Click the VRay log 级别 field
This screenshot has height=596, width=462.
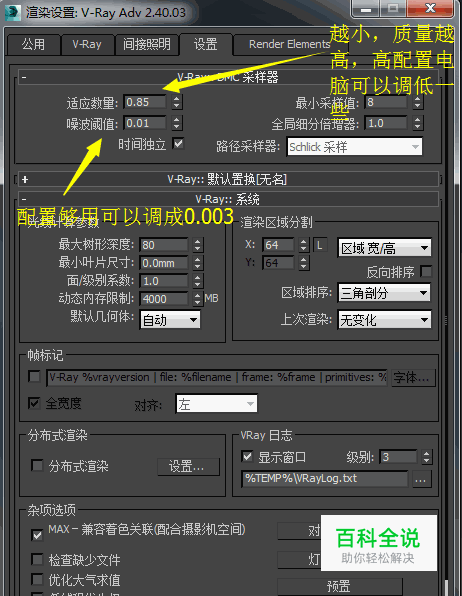[398, 457]
